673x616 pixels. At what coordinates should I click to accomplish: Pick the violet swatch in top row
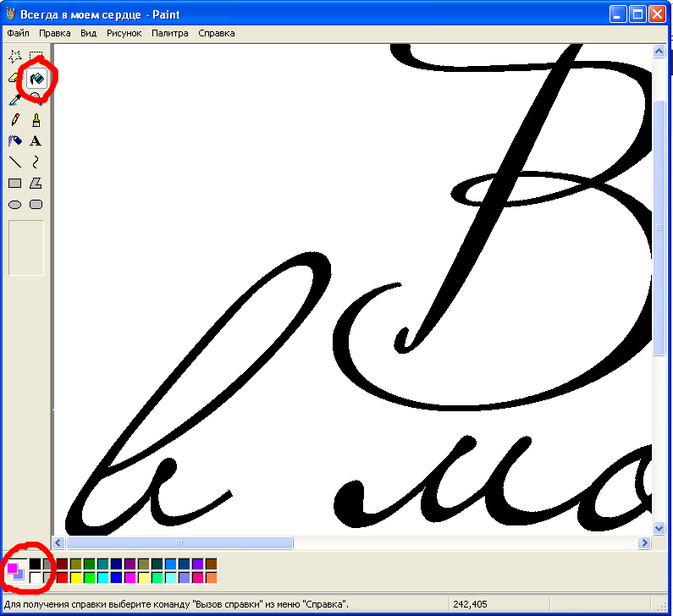coord(198,564)
